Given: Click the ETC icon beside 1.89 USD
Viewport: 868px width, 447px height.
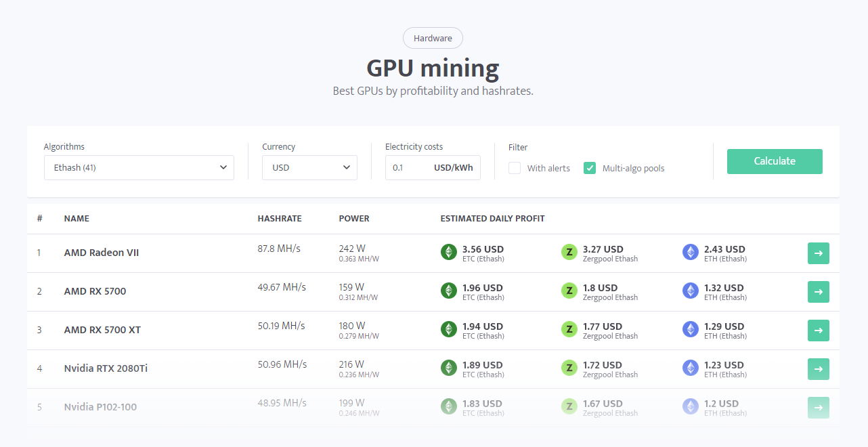Looking at the screenshot, I should [449, 368].
